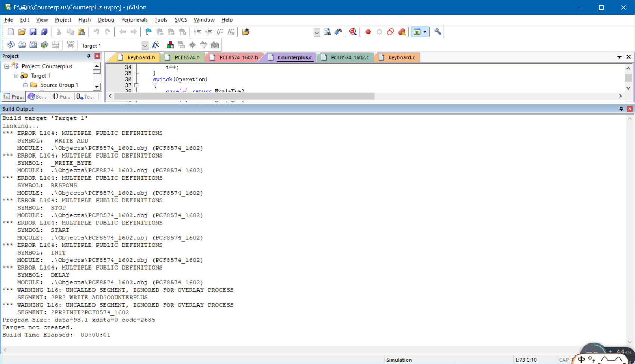This screenshot has width=635, height=364.
Task: Show the Books panel tab
Action: tap(37, 97)
